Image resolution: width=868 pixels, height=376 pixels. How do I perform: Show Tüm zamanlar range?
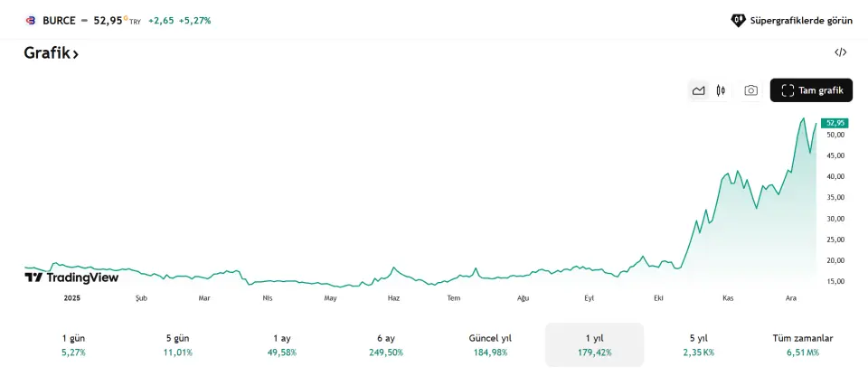(x=802, y=344)
